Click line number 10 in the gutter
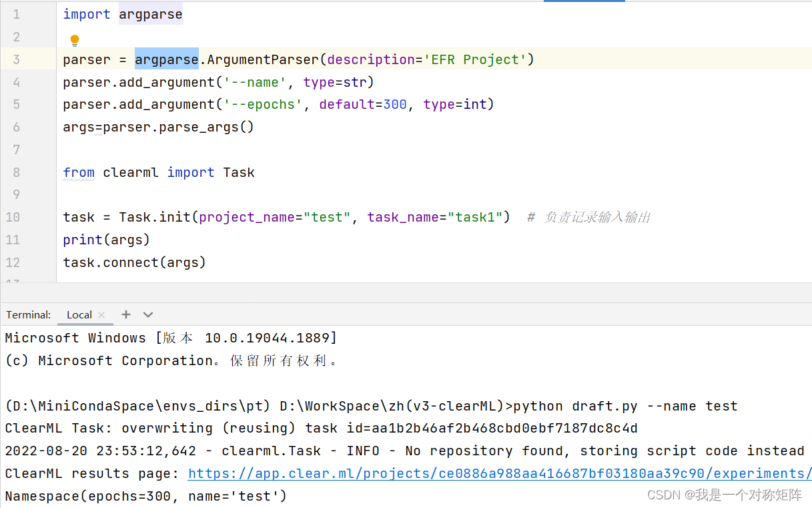The image size is (812, 508). (x=13, y=217)
